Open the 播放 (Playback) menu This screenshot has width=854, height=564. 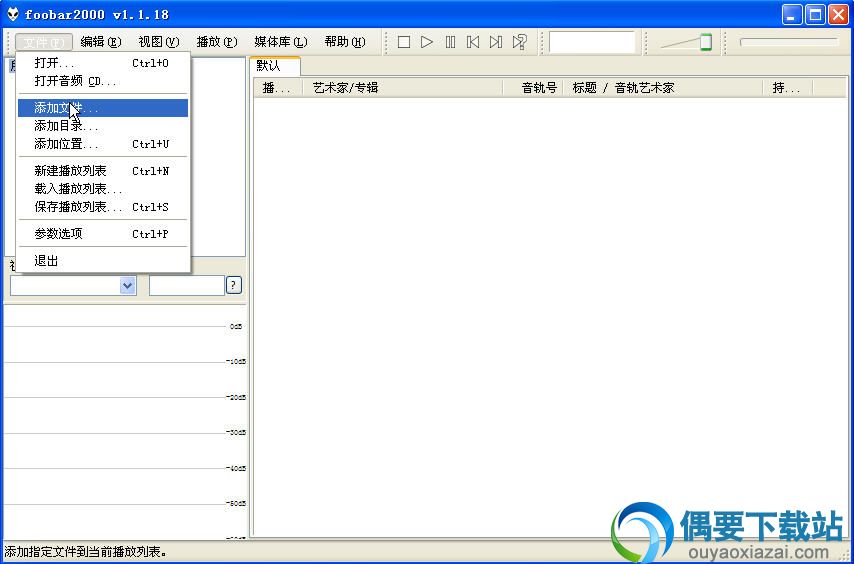point(217,42)
